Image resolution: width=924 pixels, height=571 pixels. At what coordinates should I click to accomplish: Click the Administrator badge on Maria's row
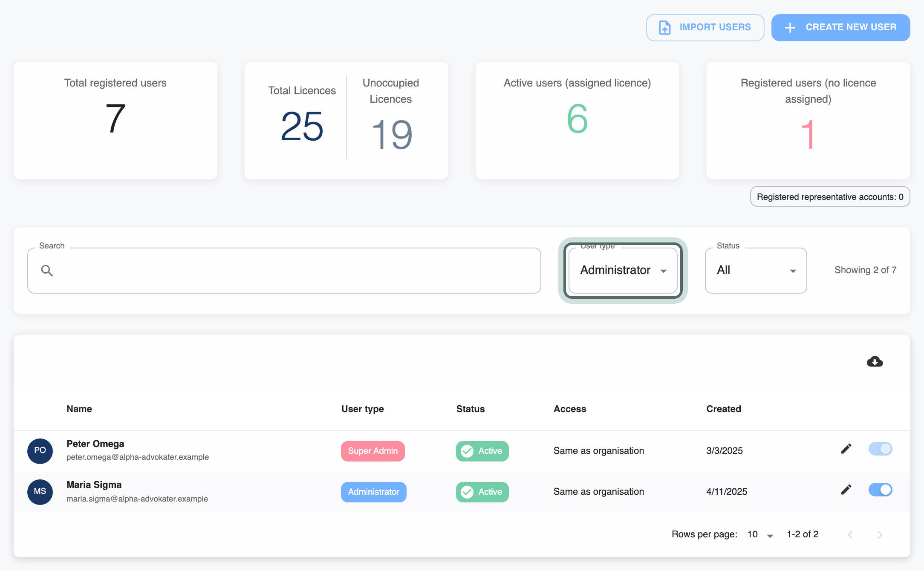373,492
